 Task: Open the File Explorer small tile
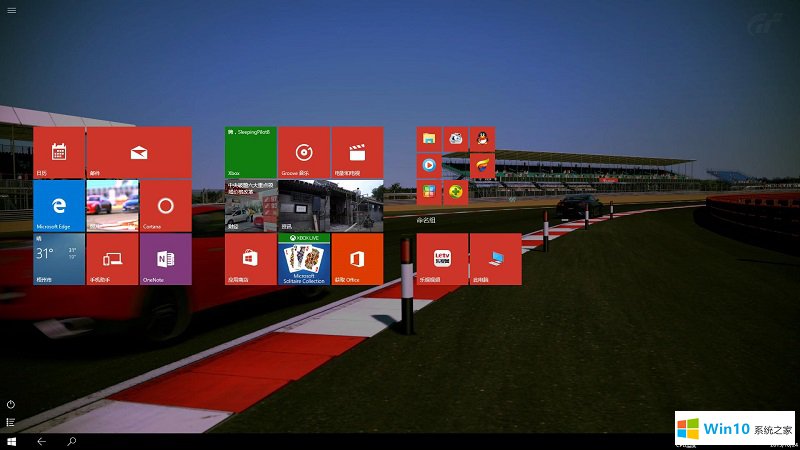pos(429,139)
